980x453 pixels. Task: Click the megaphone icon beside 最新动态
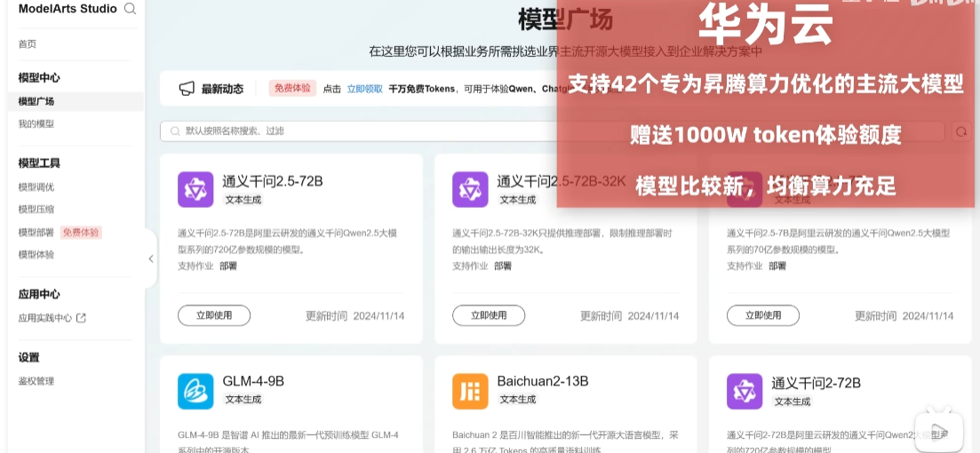coord(187,89)
